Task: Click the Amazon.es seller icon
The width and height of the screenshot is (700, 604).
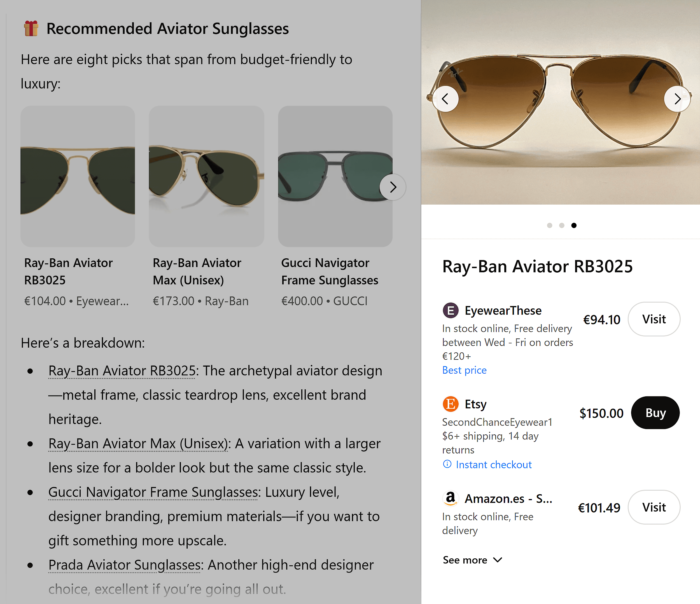Action: pyautogui.click(x=451, y=498)
